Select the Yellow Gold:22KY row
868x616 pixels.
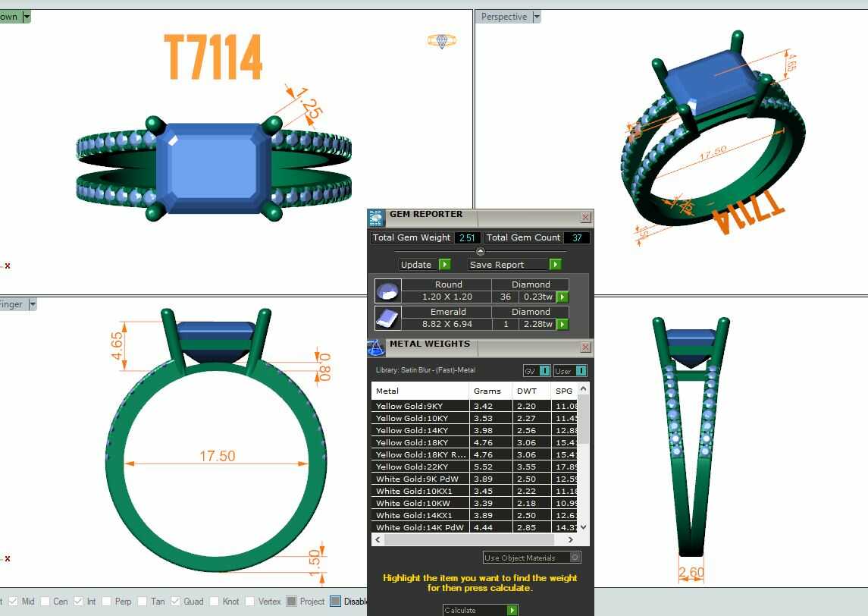coord(475,467)
